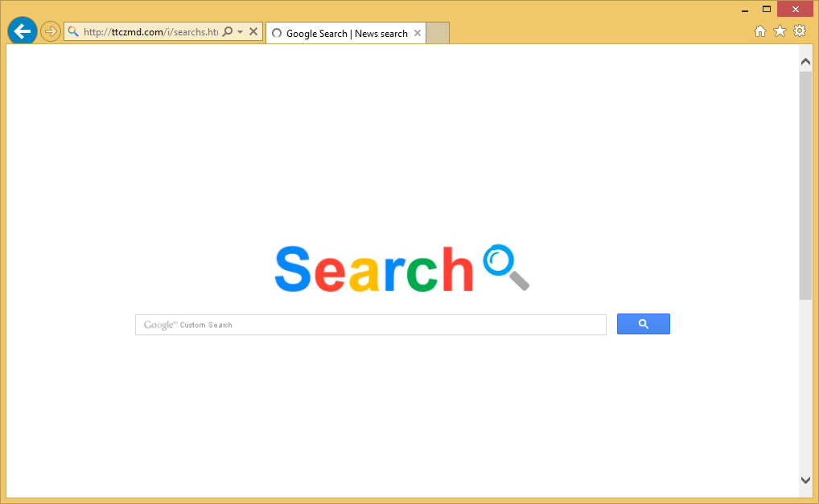Click the forward navigation arrow
This screenshot has height=504, width=819.
point(51,31)
